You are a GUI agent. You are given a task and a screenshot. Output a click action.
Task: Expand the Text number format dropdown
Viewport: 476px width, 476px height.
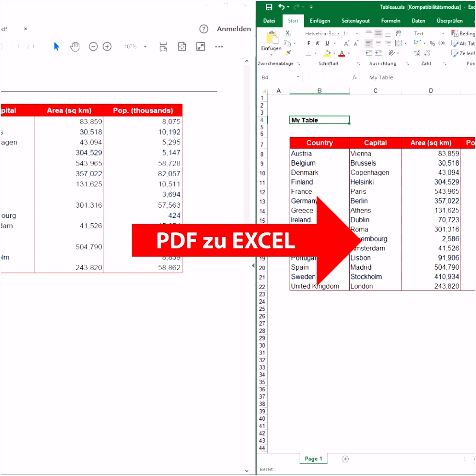[x=443, y=33]
